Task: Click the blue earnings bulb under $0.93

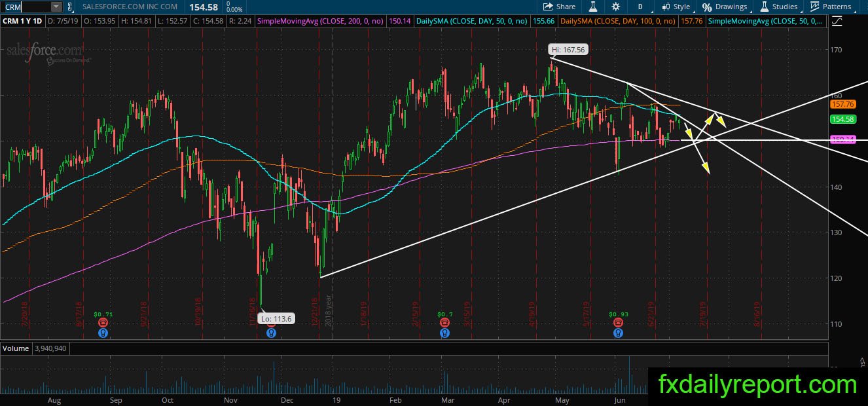Action: click(x=618, y=333)
